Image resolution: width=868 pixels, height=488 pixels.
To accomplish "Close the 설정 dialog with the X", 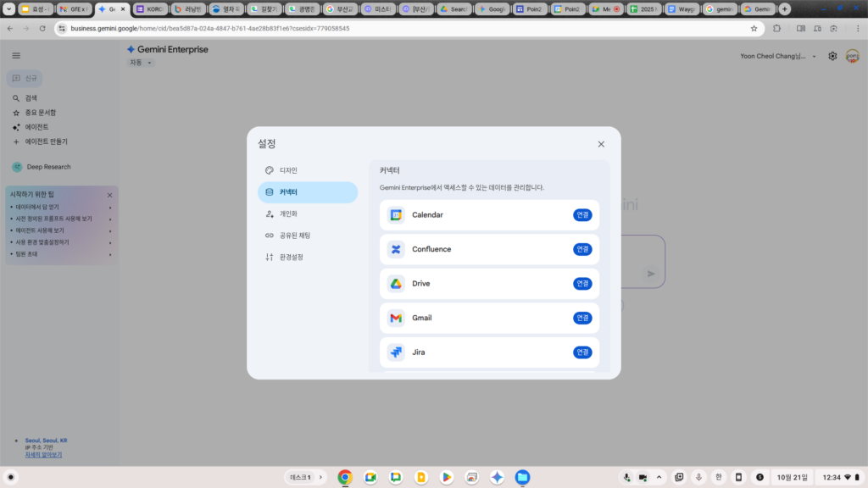I will 601,144.
